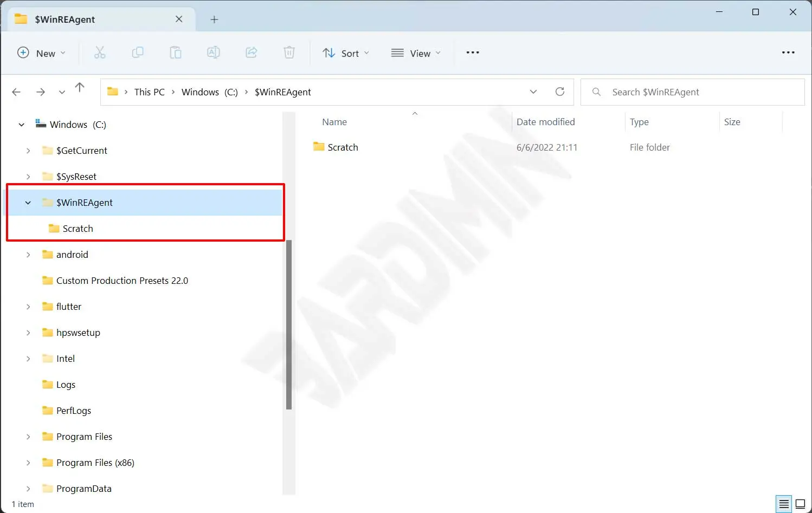Click the Paste clipboard icon
Viewport: 812px width, 513px height.
176,53
